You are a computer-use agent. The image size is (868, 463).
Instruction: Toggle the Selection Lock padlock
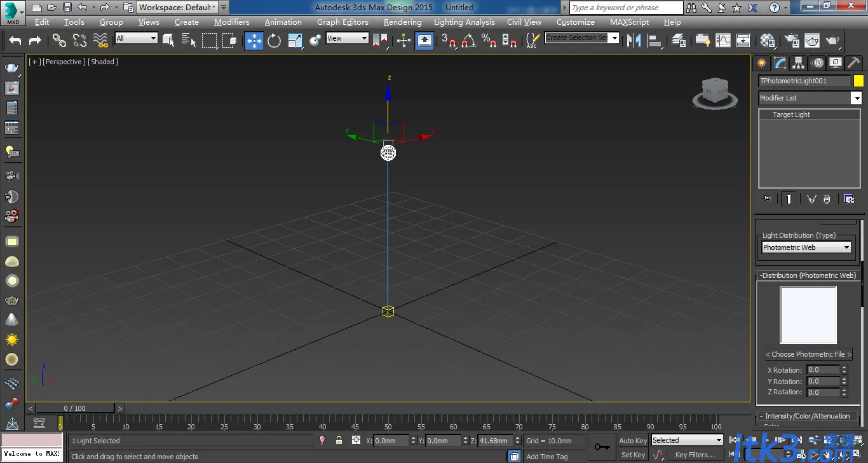tap(339, 440)
